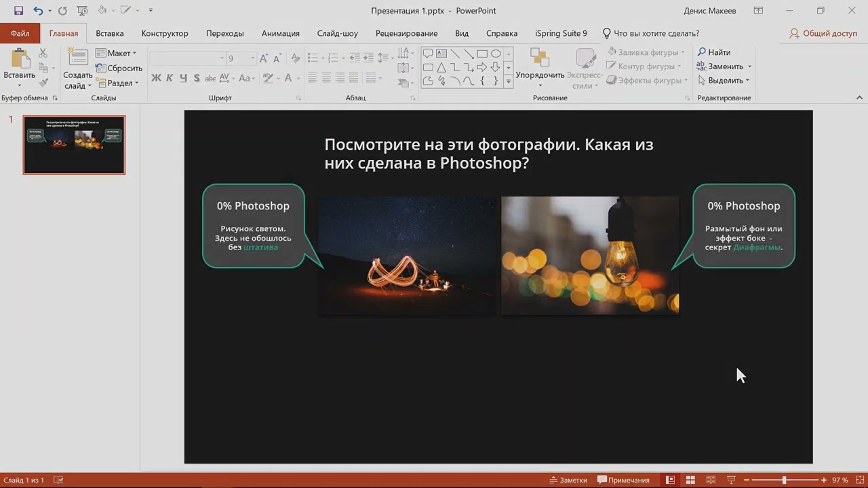Screen dimensions: 868x488
Task: Expand the Раздел section dropdown
Action: pos(117,83)
